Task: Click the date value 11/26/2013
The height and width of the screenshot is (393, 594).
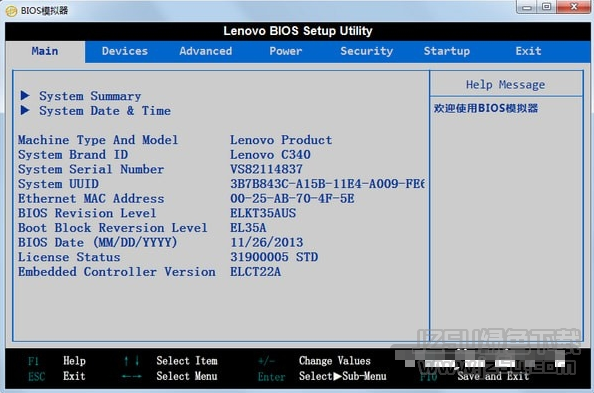Action: (x=267, y=243)
